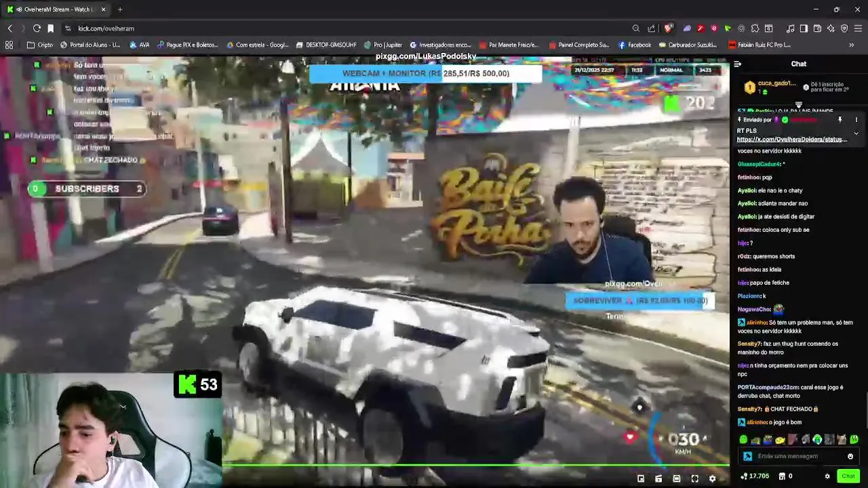Open the purple folder extension icon
The height and width of the screenshot is (488, 868).
point(687,28)
